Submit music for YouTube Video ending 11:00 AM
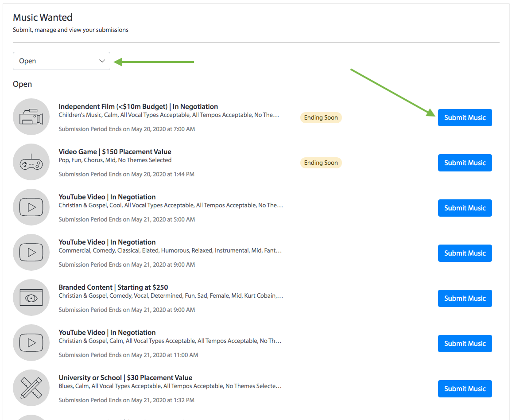 pyautogui.click(x=465, y=344)
